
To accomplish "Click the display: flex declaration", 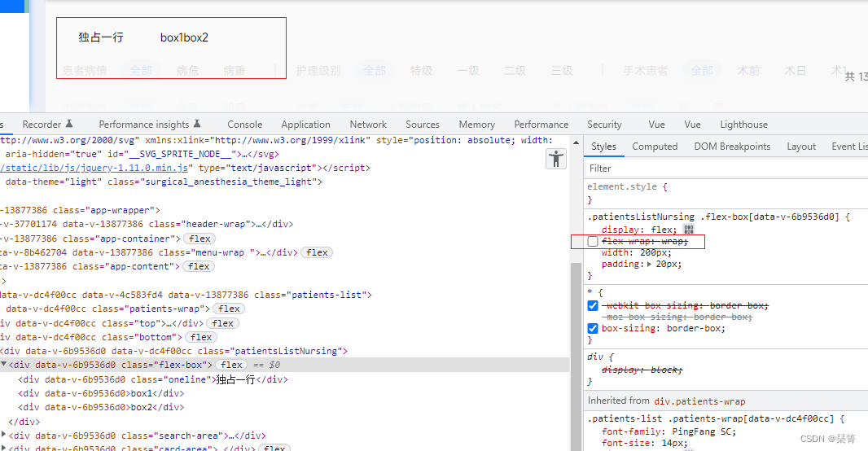I will (x=639, y=230).
